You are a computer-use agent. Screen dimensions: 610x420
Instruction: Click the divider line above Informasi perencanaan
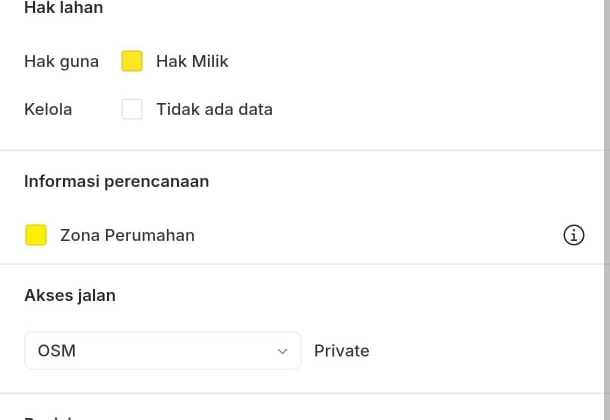point(300,150)
